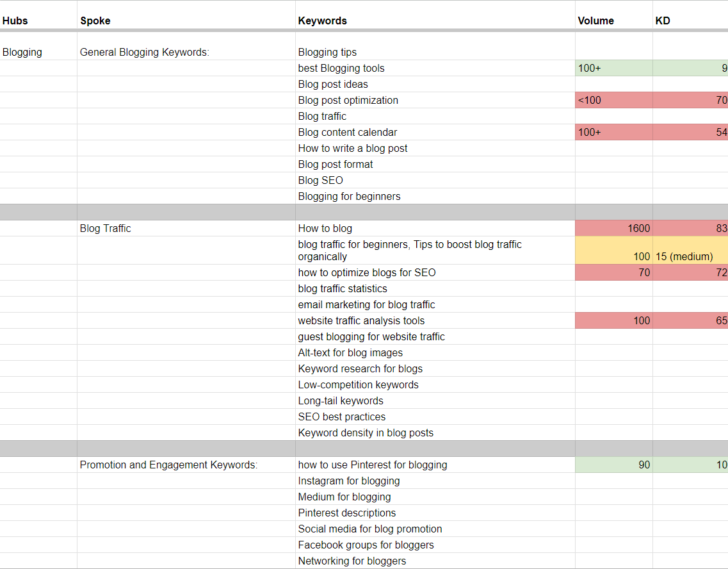Click the 1600 volume cell
This screenshot has width=728, height=569.
pyautogui.click(x=614, y=229)
